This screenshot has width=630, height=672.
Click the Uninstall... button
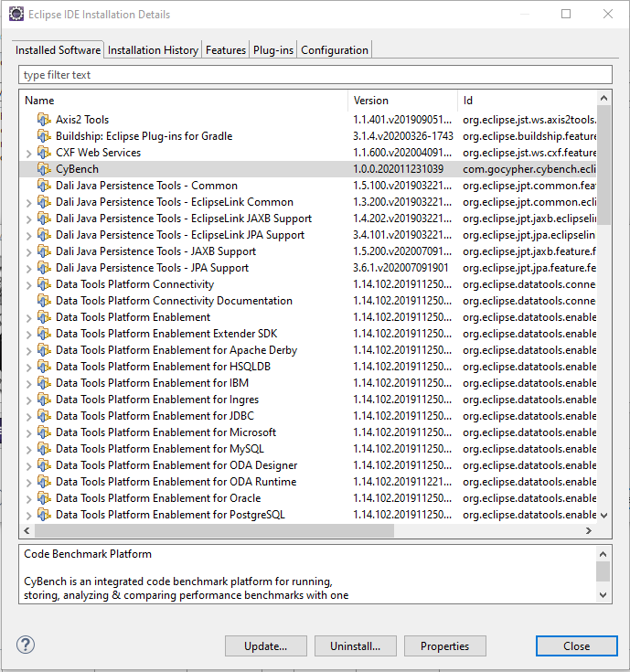point(356,645)
